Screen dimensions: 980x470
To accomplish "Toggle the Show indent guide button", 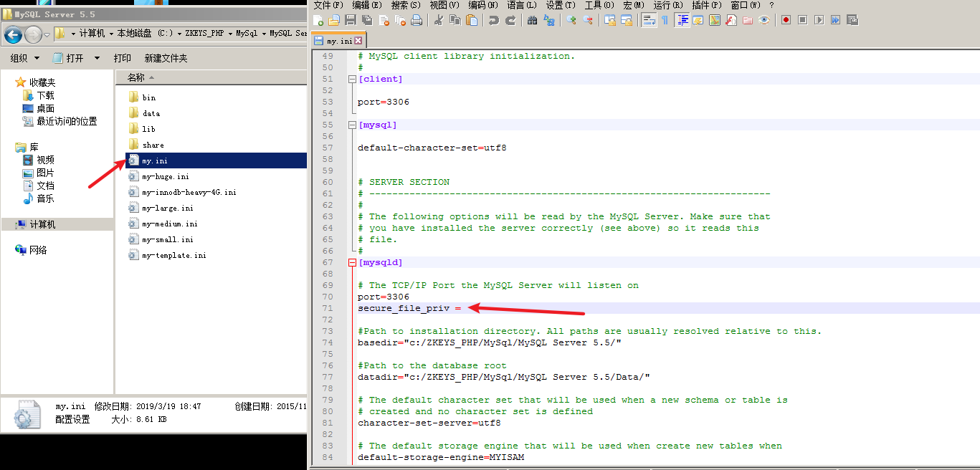I will point(682,20).
